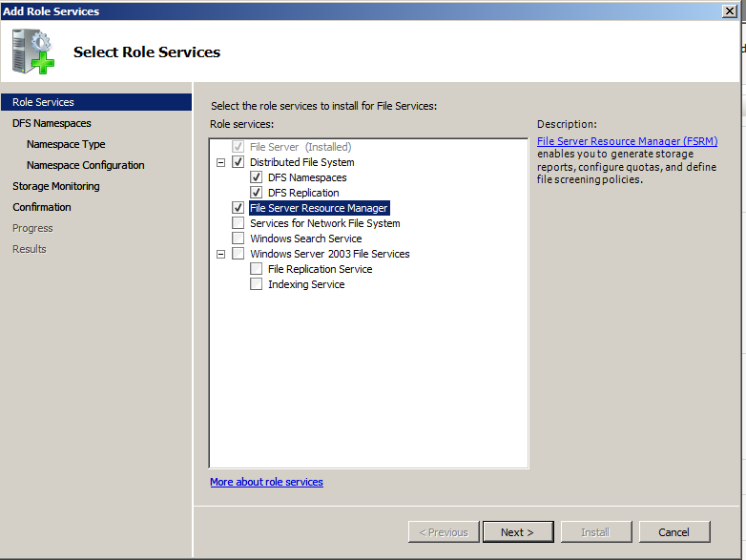The height and width of the screenshot is (560, 746).
Task: Enable the File Replication Service checkbox
Action: [x=256, y=268]
